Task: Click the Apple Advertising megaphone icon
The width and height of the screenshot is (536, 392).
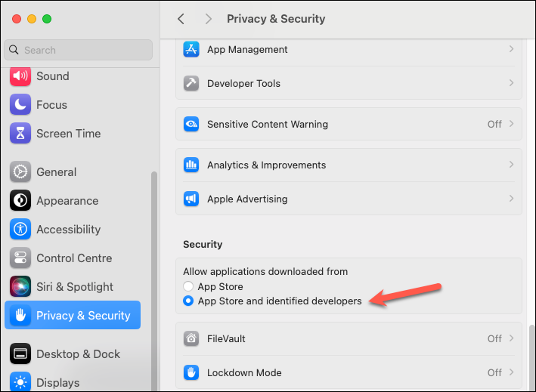Action: (191, 199)
